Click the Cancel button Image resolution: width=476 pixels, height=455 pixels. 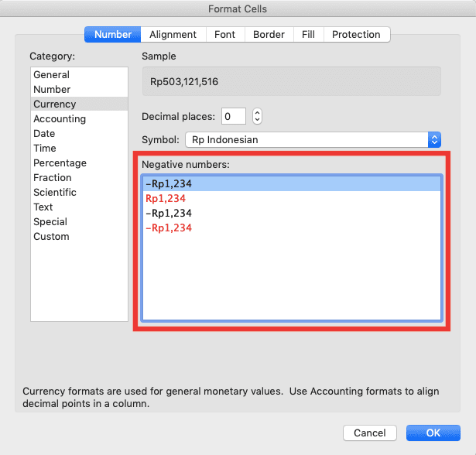click(x=370, y=433)
